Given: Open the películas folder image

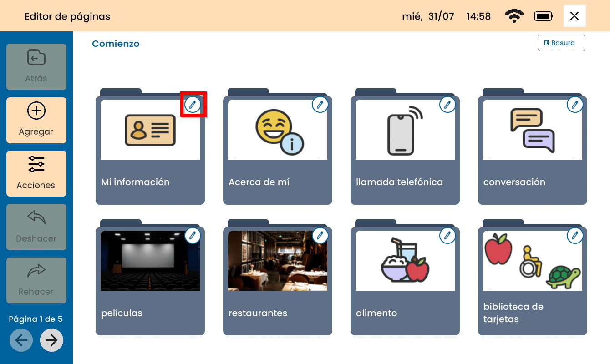Looking at the screenshot, I should point(150,261).
